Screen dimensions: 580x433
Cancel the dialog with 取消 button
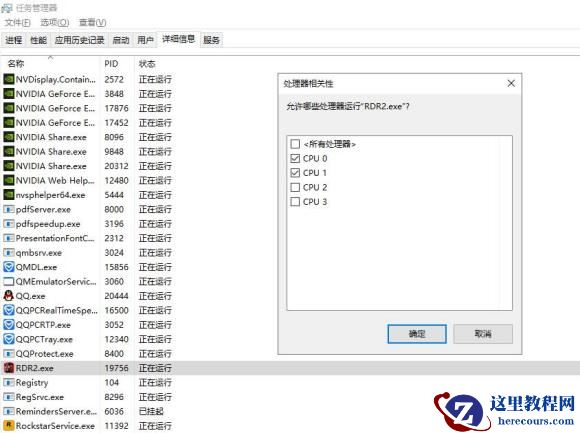[x=483, y=334]
